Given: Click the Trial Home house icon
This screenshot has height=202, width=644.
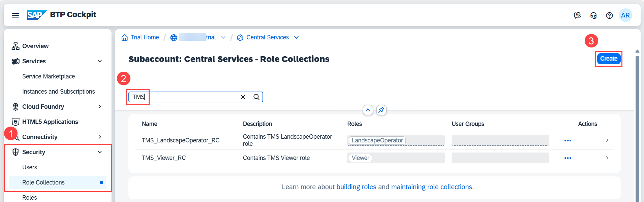Looking at the screenshot, I should coord(124,37).
